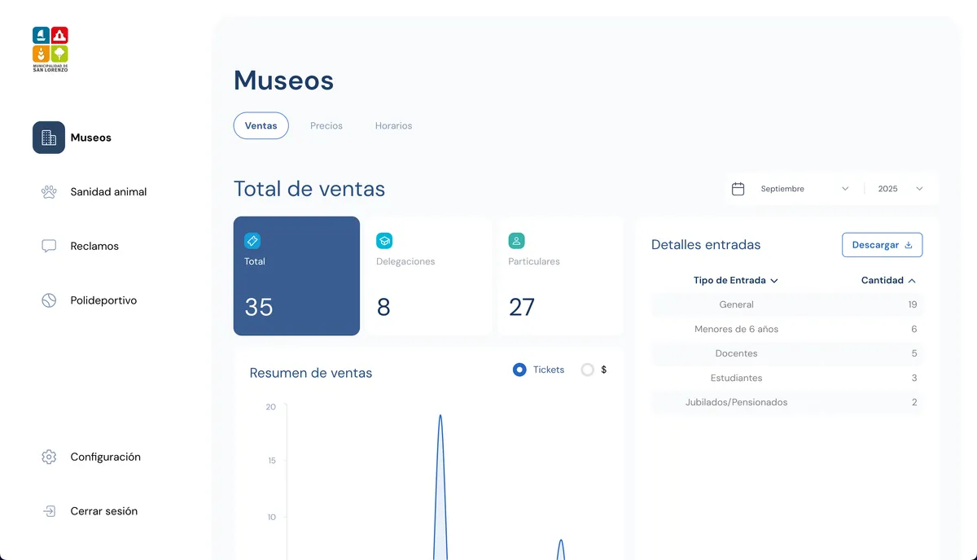The height and width of the screenshot is (560, 977).
Task: Select the $ radio button
Action: click(587, 370)
